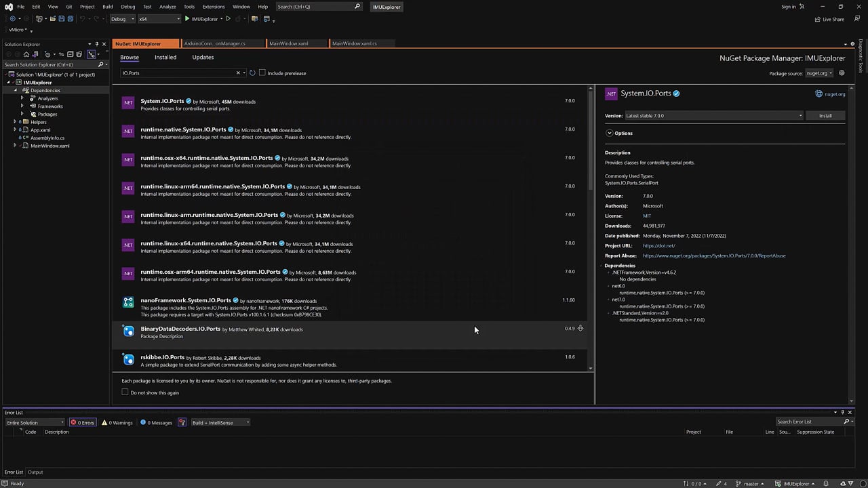
Task: Open the vMicro dropdown menu
Action: click(19, 30)
